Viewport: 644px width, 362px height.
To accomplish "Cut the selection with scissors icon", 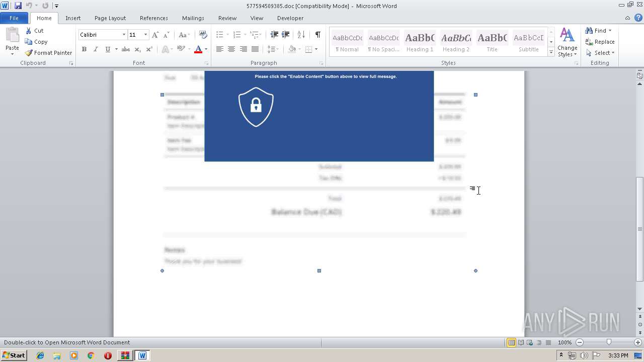I will (34, 31).
